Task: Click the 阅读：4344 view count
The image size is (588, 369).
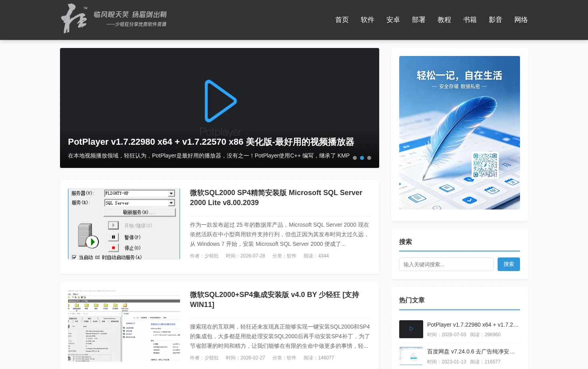Action: [x=316, y=256]
